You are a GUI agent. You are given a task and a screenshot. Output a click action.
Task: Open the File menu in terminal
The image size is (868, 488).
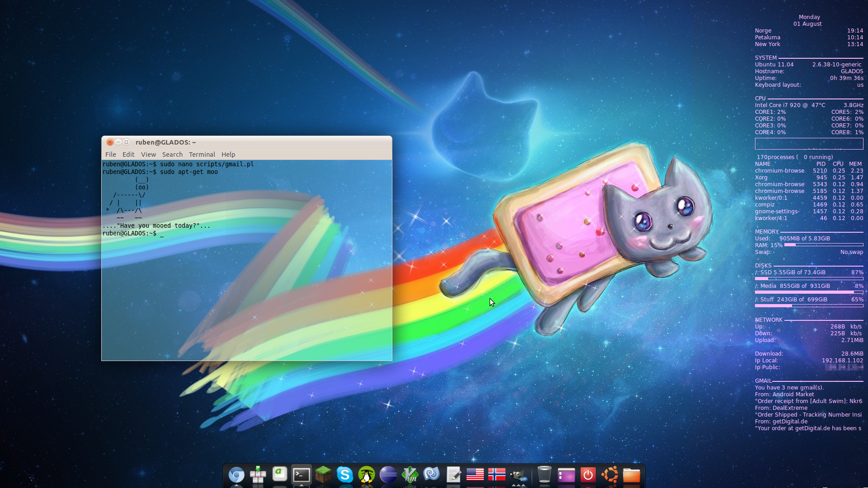click(111, 155)
